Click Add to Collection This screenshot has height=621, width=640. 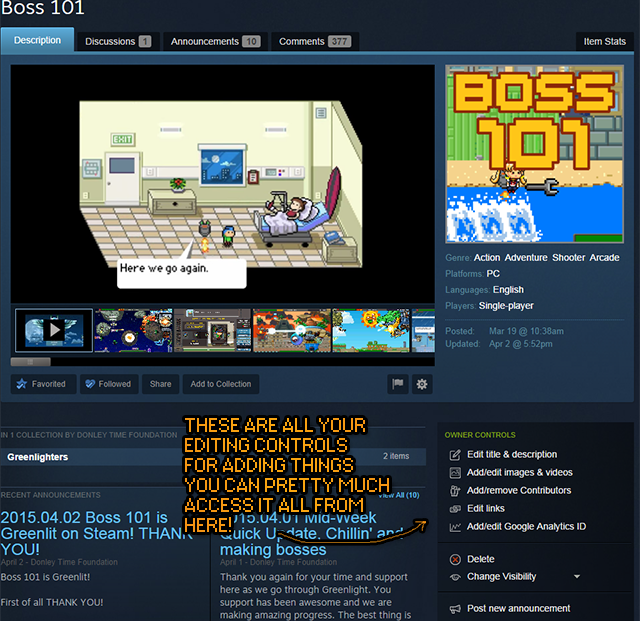(x=221, y=384)
